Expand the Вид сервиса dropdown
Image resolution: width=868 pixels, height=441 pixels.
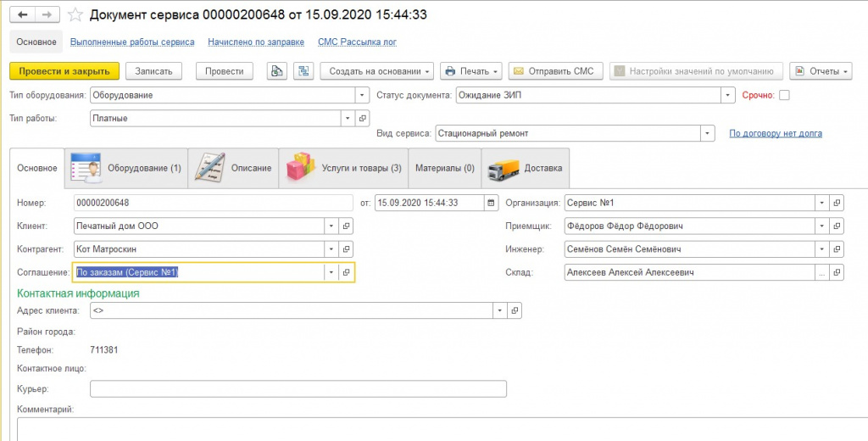point(708,133)
